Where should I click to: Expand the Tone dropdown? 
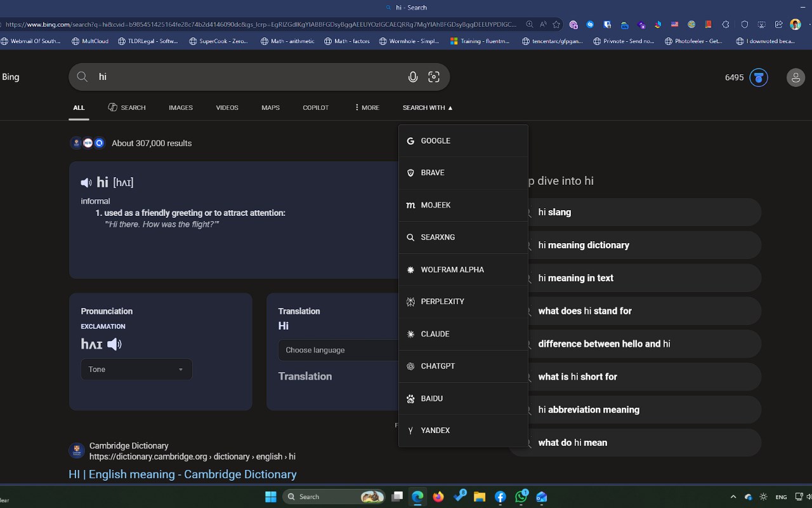tap(136, 370)
